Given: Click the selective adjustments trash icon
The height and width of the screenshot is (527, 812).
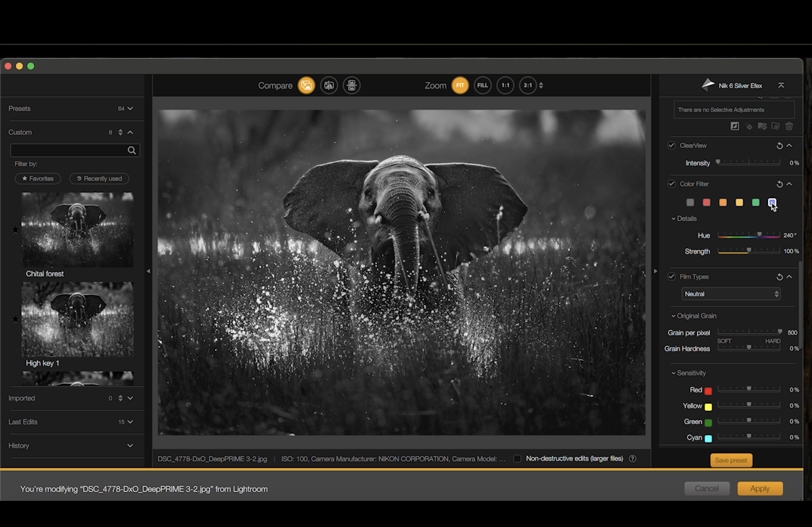Looking at the screenshot, I should click(789, 126).
